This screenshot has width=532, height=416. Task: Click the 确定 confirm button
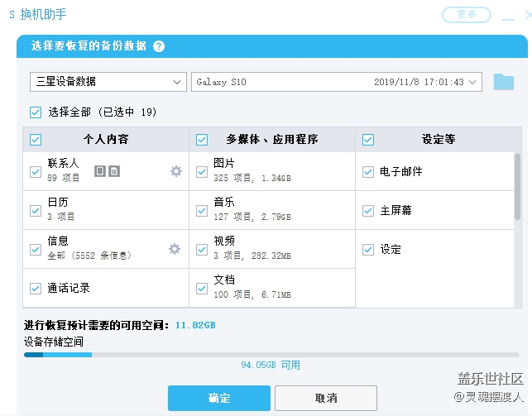point(219,398)
